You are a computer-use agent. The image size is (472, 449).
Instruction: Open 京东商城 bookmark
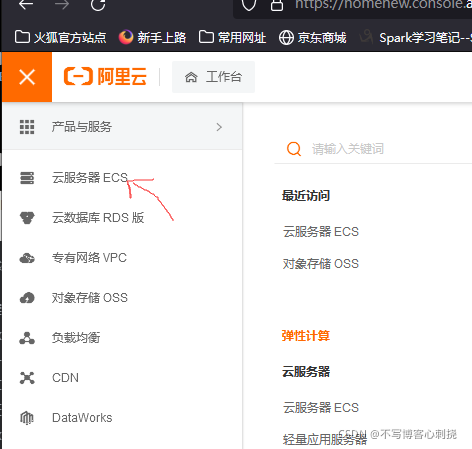312,37
